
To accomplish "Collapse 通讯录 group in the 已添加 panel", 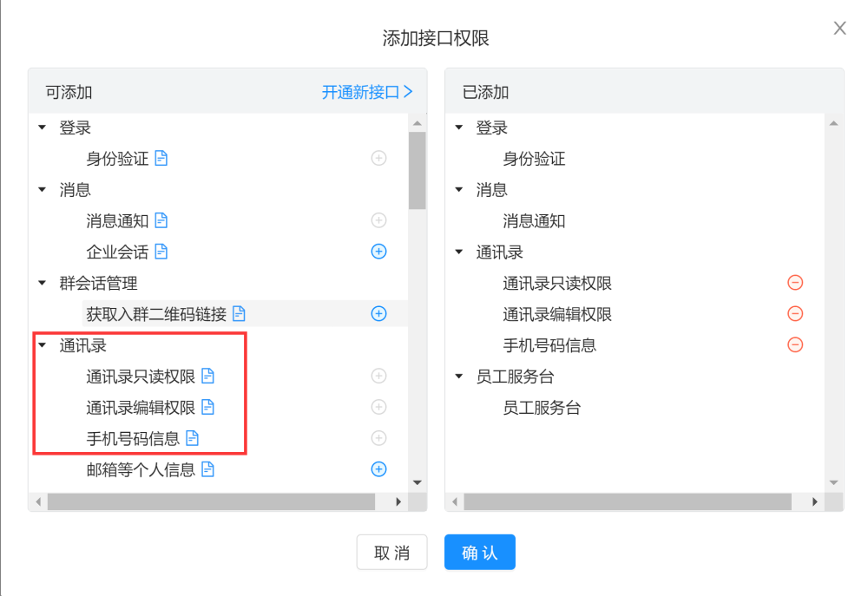I will tap(459, 252).
